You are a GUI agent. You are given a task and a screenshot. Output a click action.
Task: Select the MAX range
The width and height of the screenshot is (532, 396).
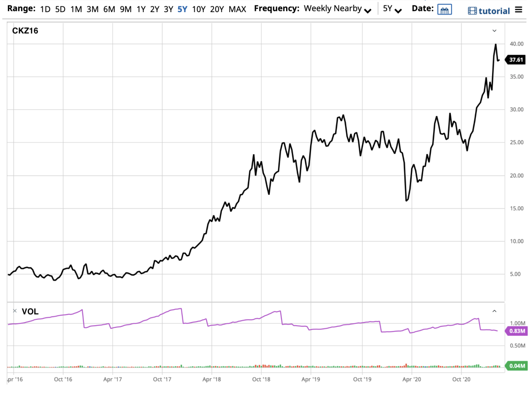[x=237, y=9]
